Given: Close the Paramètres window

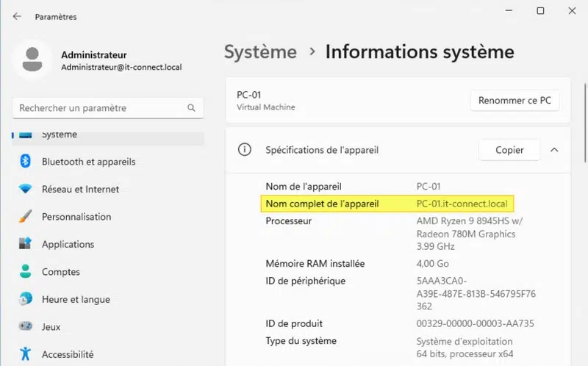Looking at the screenshot, I should [572, 10].
